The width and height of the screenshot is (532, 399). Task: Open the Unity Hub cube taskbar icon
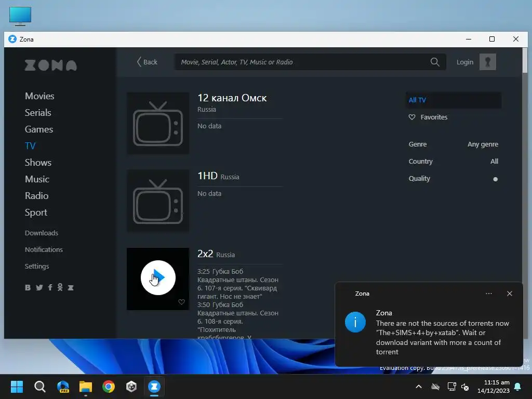pos(131,387)
